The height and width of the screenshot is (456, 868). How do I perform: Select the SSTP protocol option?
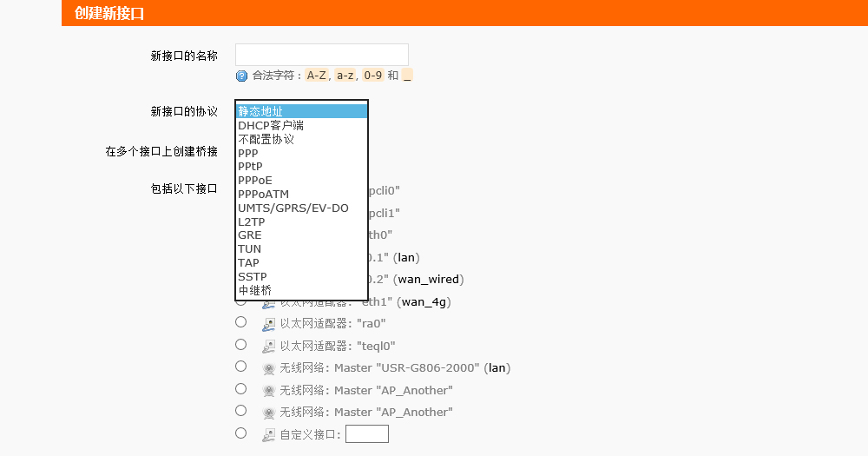(252, 276)
